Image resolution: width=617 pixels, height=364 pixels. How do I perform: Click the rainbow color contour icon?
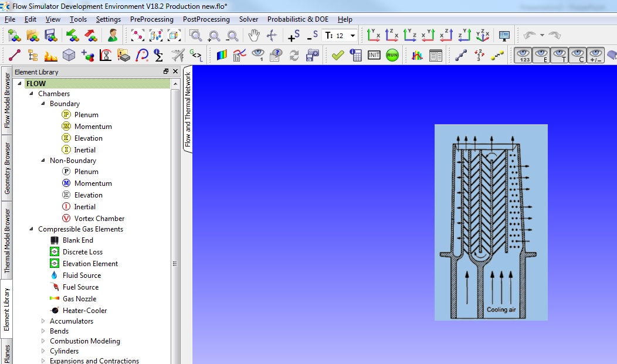tap(222, 56)
